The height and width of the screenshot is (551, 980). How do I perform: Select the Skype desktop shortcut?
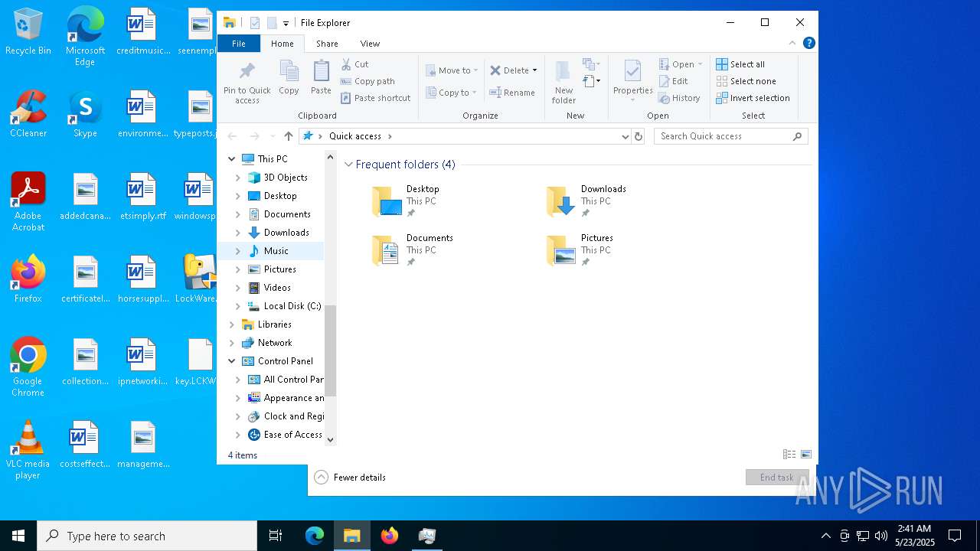85,115
